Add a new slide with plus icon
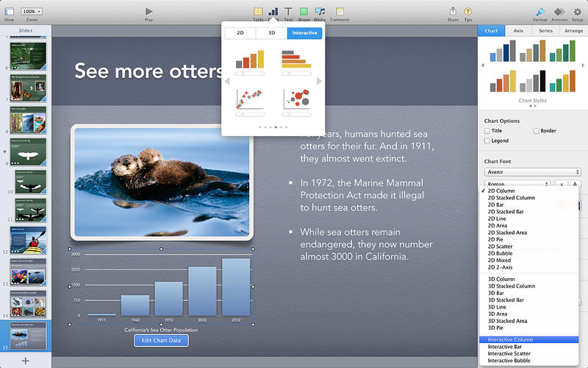 (26, 361)
